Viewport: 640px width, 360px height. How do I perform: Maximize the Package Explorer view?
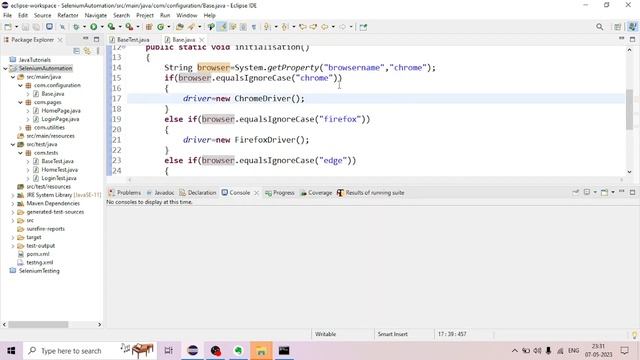click(x=97, y=39)
